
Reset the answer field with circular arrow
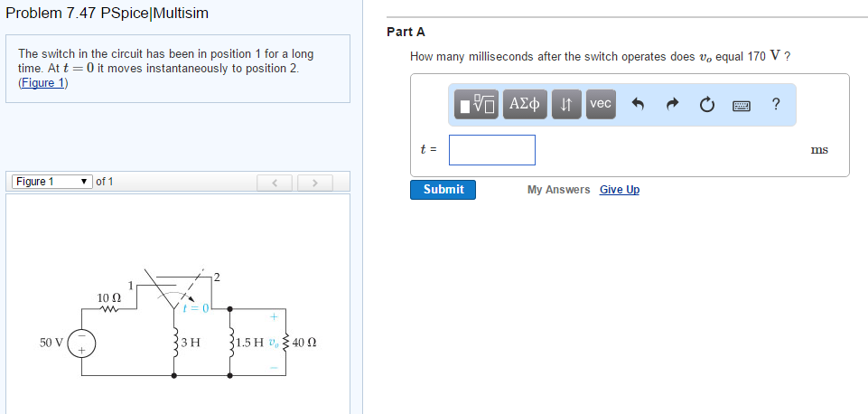pyautogui.click(x=705, y=105)
